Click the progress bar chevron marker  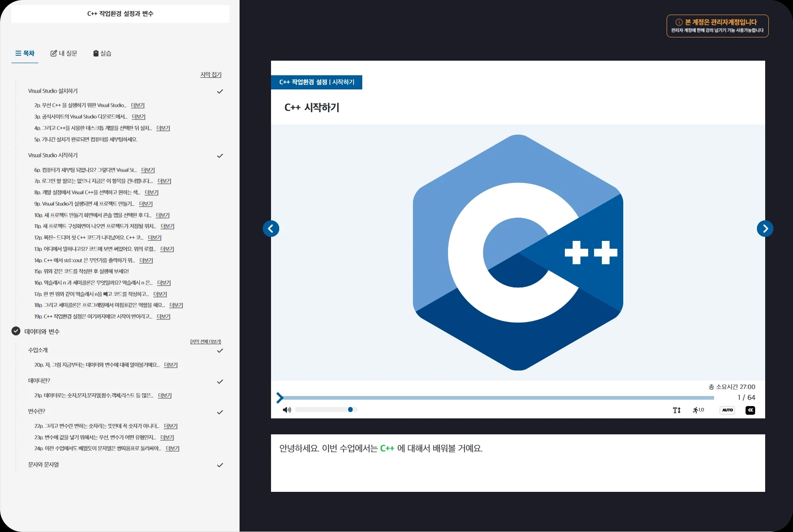[x=280, y=398]
